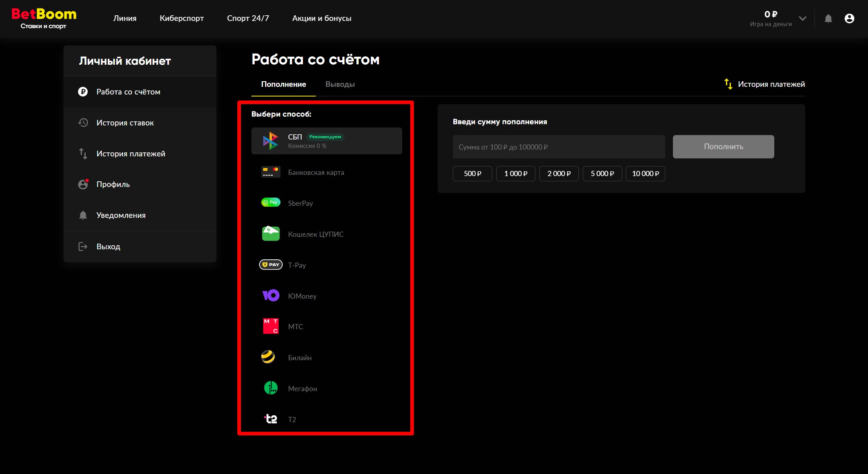Select the Мегафон payment icon
Image resolution: width=868 pixels, height=474 pixels.
pyautogui.click(x=271, y=388)
